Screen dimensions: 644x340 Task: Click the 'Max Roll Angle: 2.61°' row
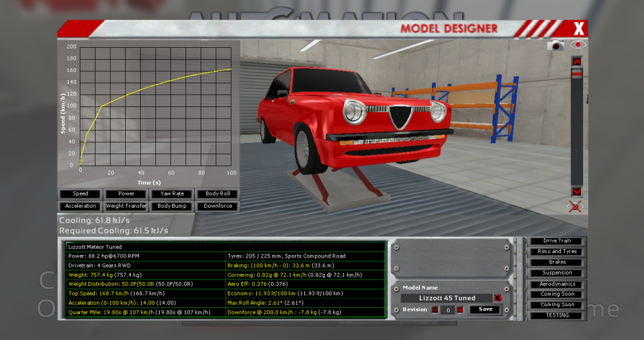point(306,303)
